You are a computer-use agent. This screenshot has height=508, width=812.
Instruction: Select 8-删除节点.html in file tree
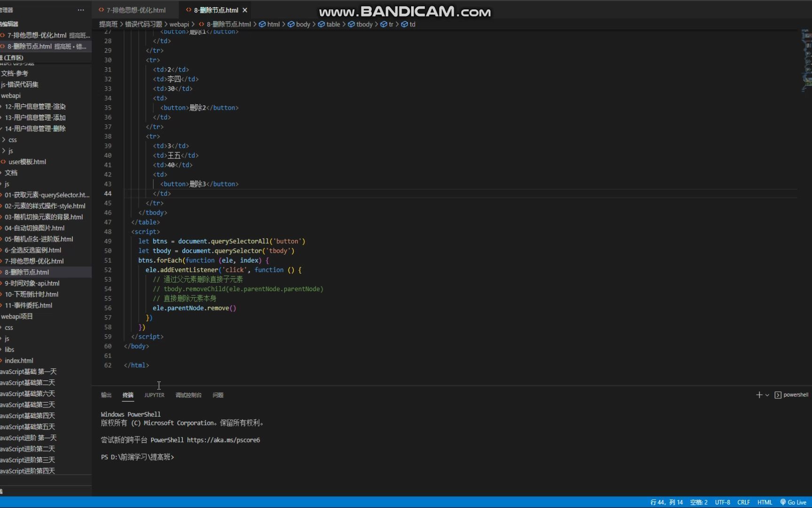click(46, 272)
